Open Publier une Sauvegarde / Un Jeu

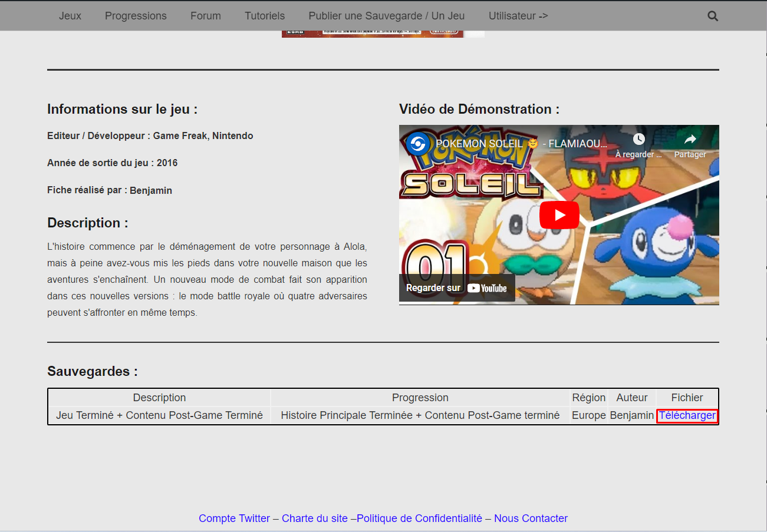pos(387,16)
